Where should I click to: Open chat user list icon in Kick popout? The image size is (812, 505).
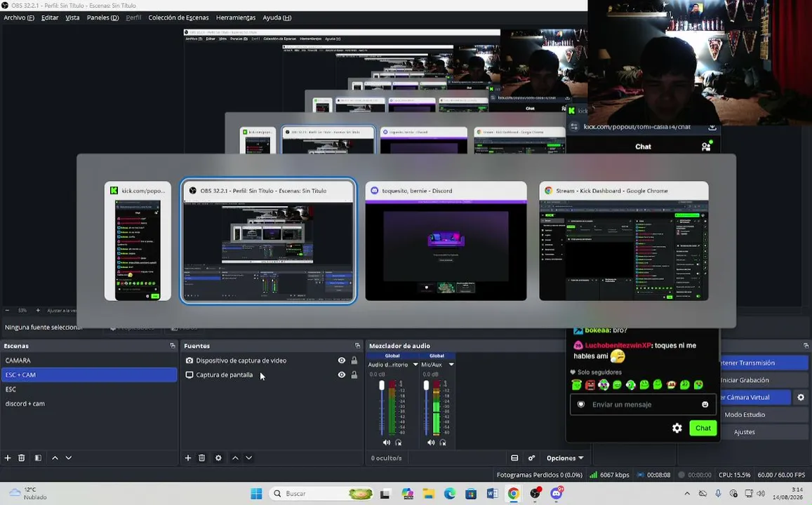pos(706,147)
